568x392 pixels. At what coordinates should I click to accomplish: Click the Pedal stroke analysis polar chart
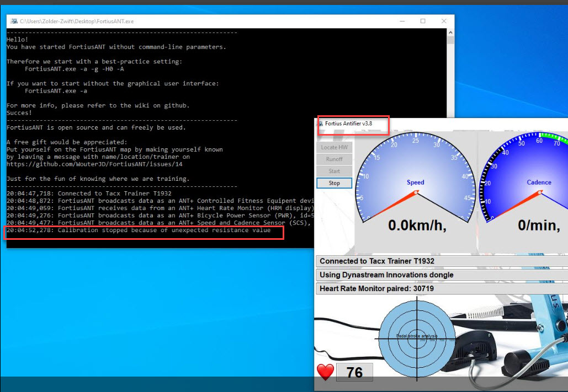(x=417, y=339)
